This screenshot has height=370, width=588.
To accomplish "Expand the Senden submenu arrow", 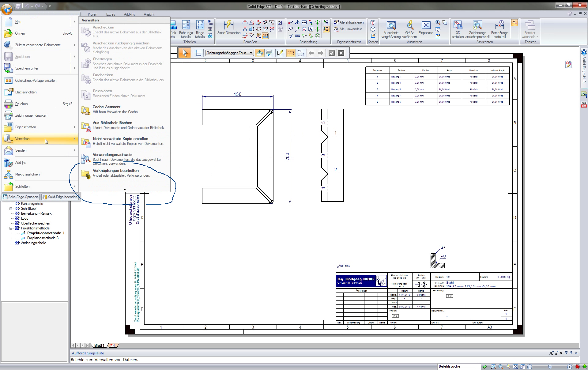I will [x=74, y=150].
